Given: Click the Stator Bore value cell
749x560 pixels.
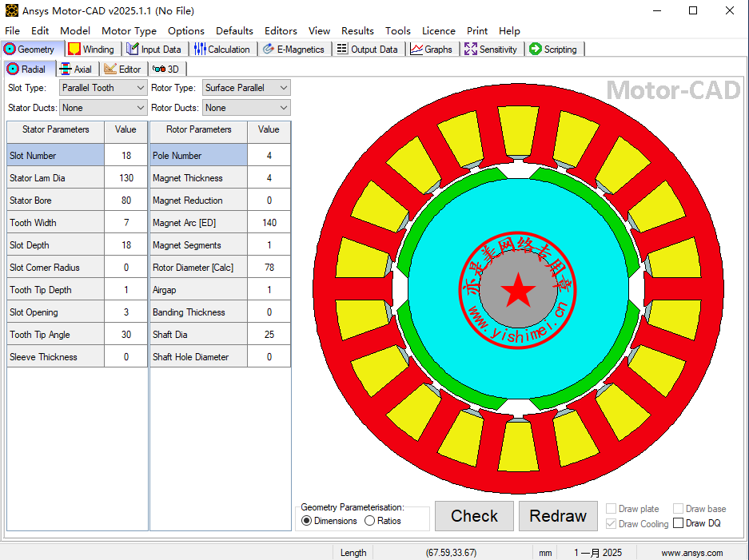Looking at the screenshot, I should coord(125,201).
